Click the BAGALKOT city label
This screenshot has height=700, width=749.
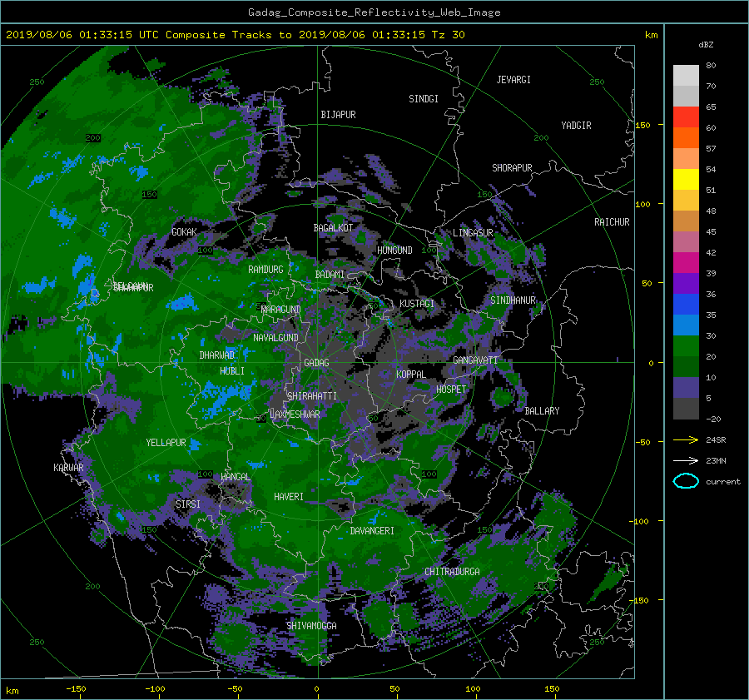[x=333, y=228]
